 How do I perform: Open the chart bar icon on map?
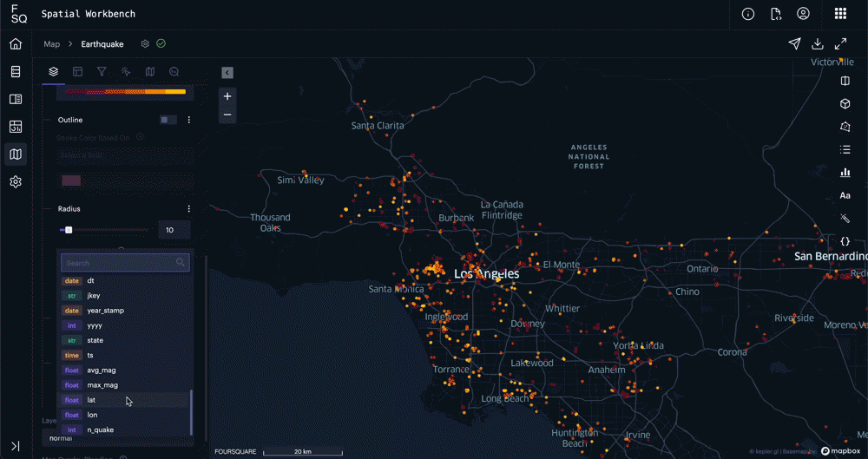click(845, 173)
